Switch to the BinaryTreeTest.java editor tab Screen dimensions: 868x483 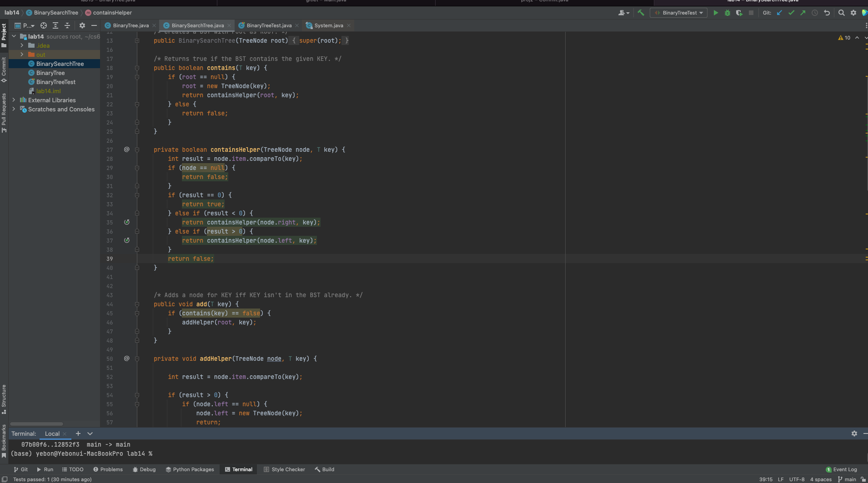pyautogui.click(x=269, y=25)
